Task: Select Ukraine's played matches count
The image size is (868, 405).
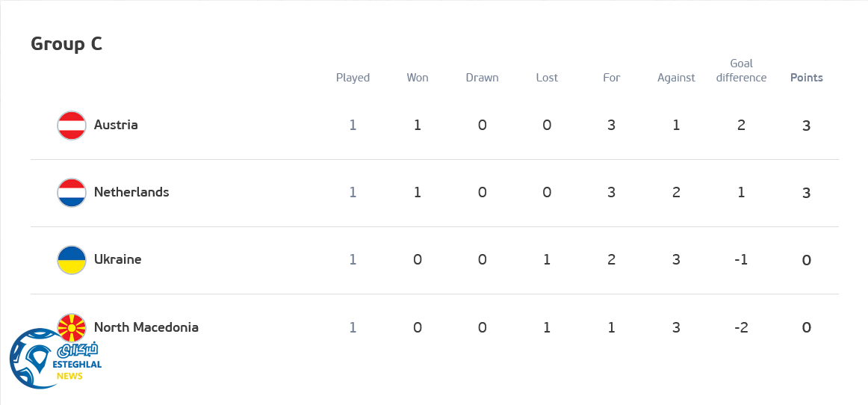Action: [353, 260]
